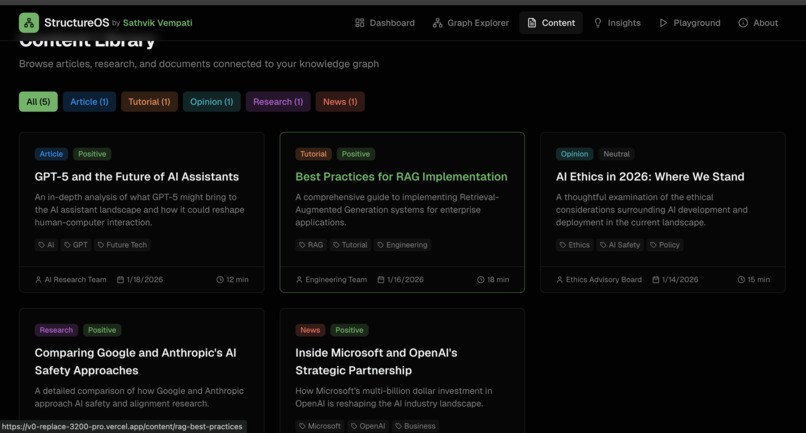This screenshot has width=806, height=433.
Task: Go to the Insights page
Action: (617, 23)
